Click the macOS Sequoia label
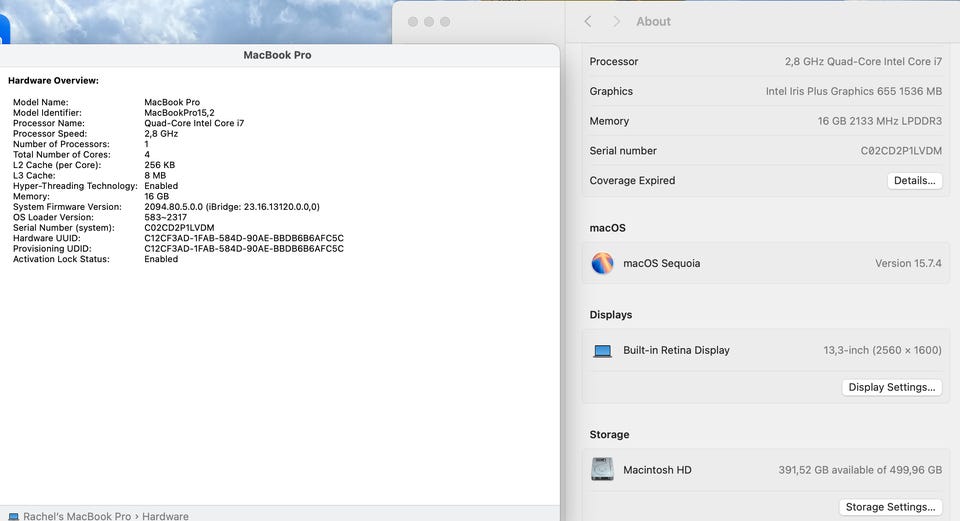960x521 pixels. pyautogui.click(x=662, y=263)
